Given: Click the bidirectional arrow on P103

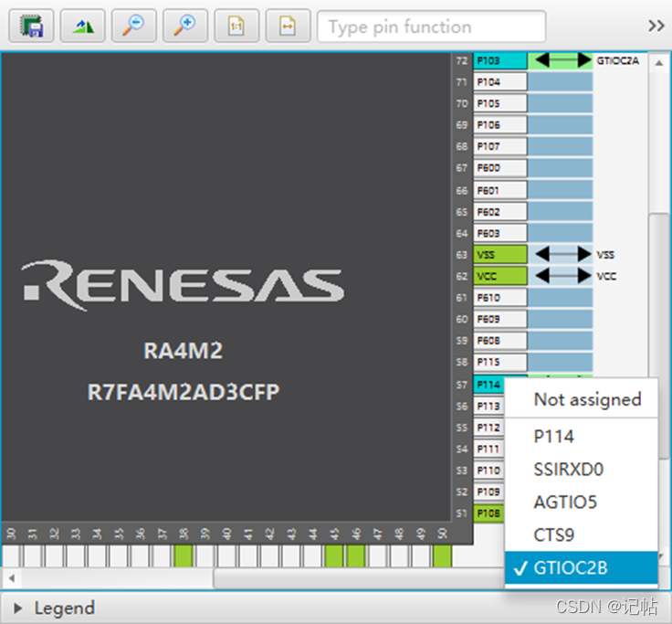Looking at the screenshot, I should pos(563,60).
